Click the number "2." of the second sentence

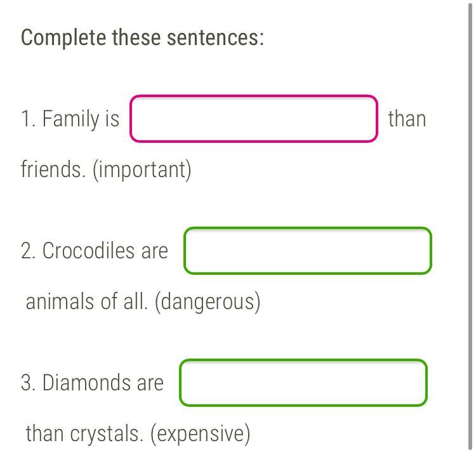coord(28,251)
